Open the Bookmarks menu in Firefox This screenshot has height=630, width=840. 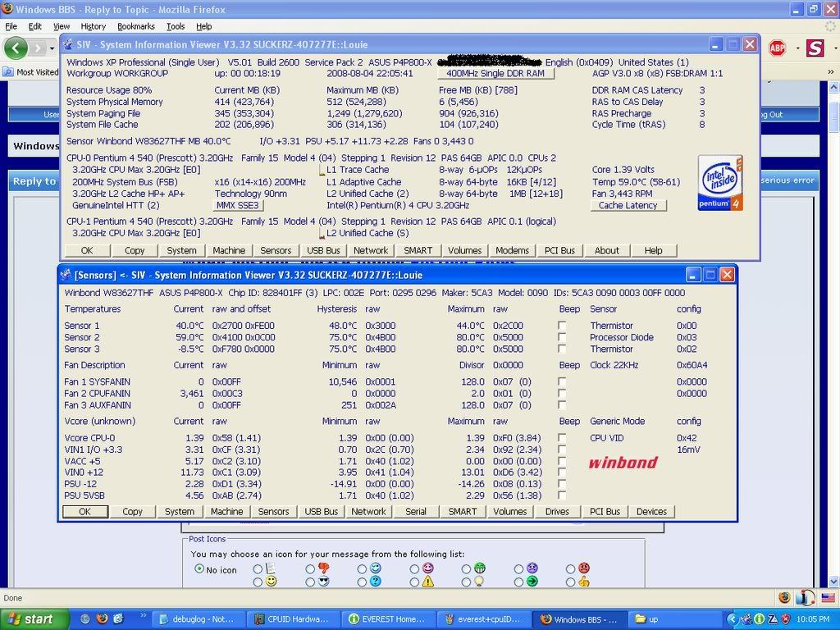(x=136, y=26)
